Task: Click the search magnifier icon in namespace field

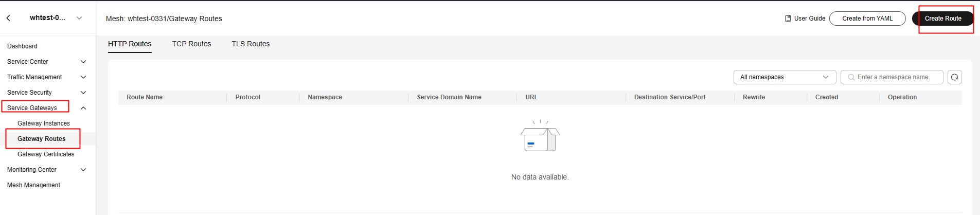Action: pos(851,77)
